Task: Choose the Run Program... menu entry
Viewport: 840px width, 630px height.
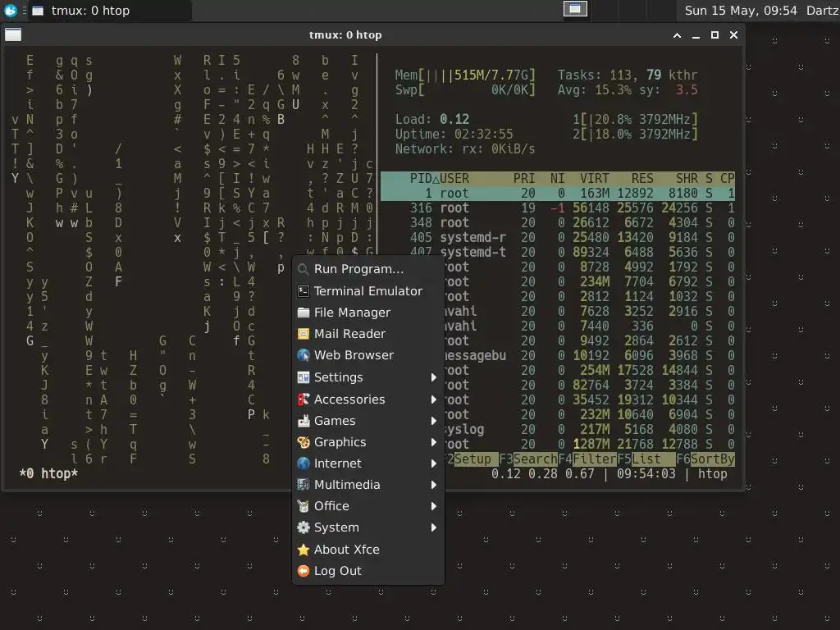Action: [x=368, y=269]
